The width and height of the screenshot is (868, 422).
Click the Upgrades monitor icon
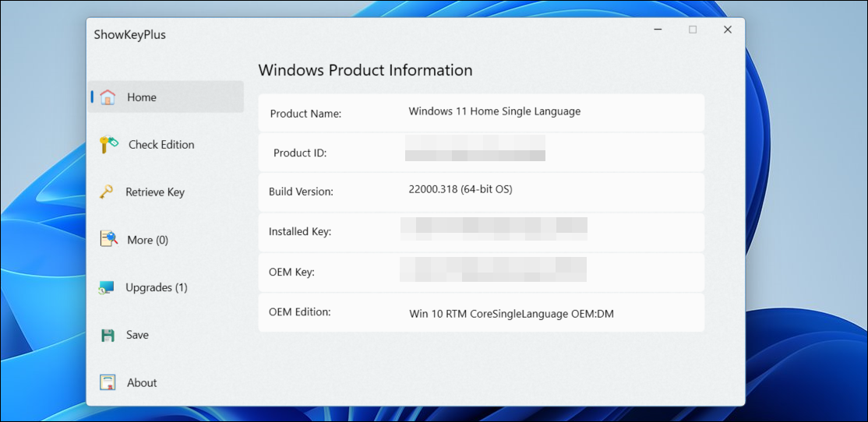107,287
